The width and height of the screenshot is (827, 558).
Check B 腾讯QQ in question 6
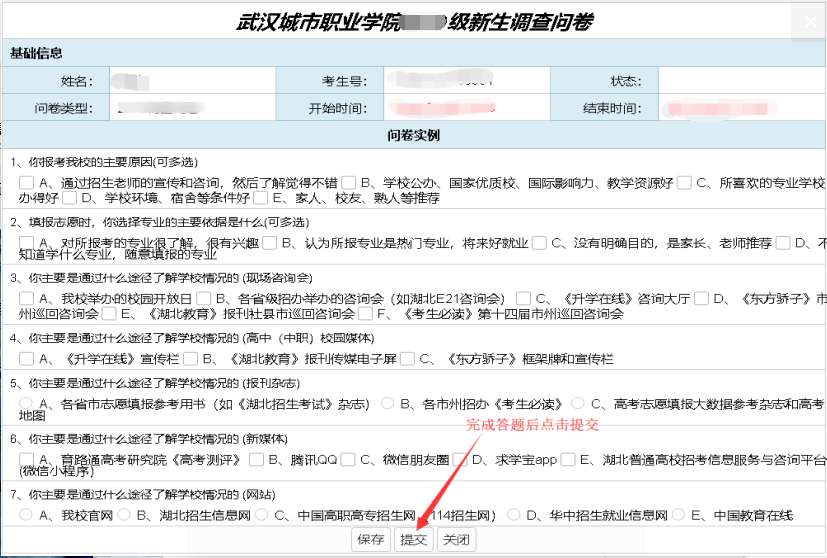click(x=256, y=459)
